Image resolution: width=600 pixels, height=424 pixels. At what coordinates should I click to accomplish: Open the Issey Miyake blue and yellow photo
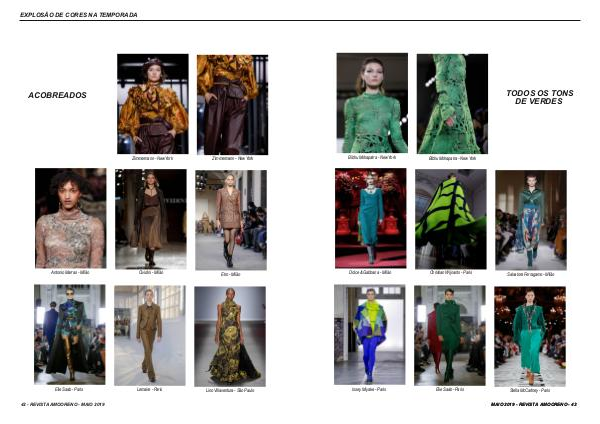point(369,334)
